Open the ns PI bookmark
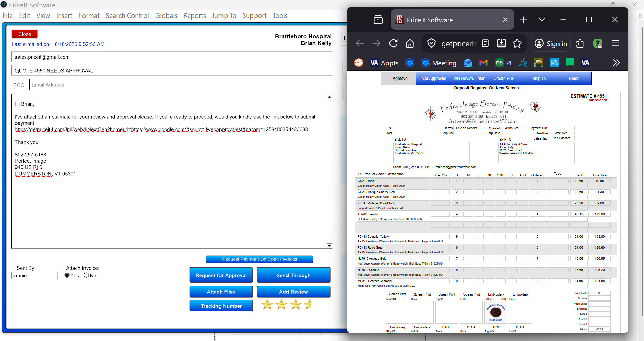Viewport: 644px width, 341px height. pos(503,63)
